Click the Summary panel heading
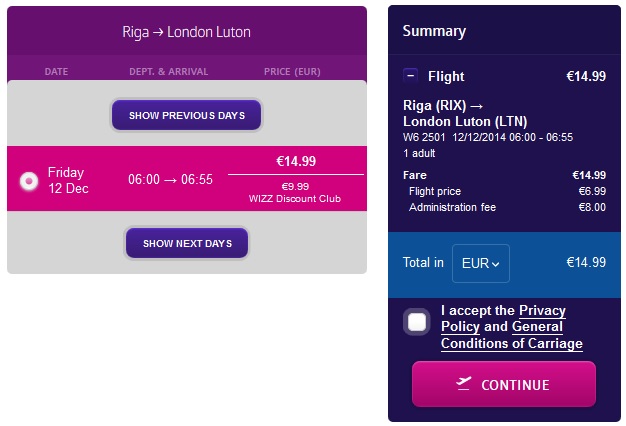The width and height of the screenshot is (626, 426). tap(434, 31)
